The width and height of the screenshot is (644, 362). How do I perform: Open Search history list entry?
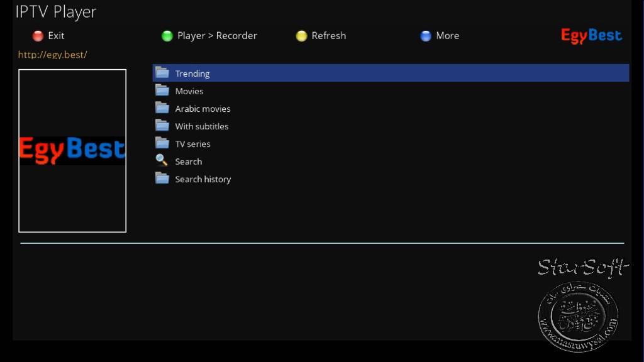point(391,179)
